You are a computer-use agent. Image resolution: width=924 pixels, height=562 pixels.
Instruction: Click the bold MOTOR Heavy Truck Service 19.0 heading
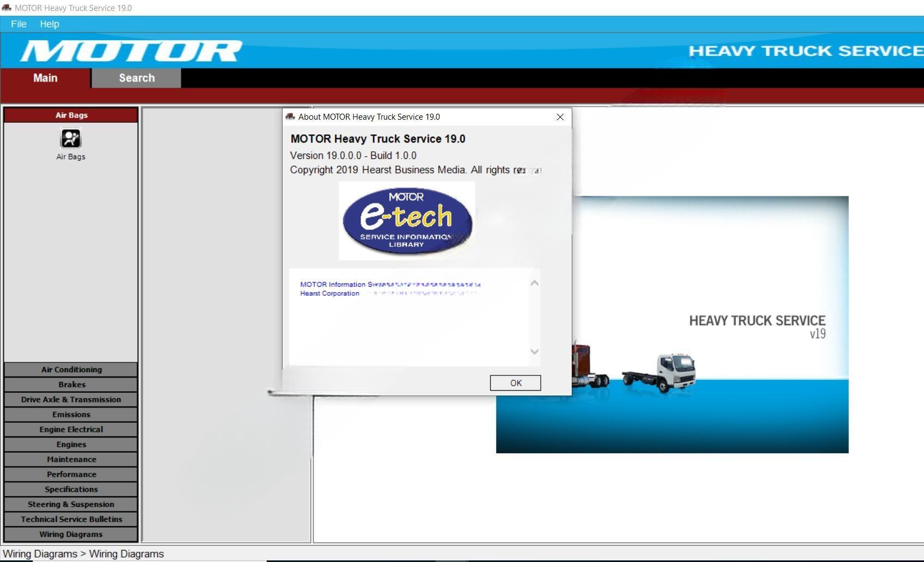click(378, 139)
